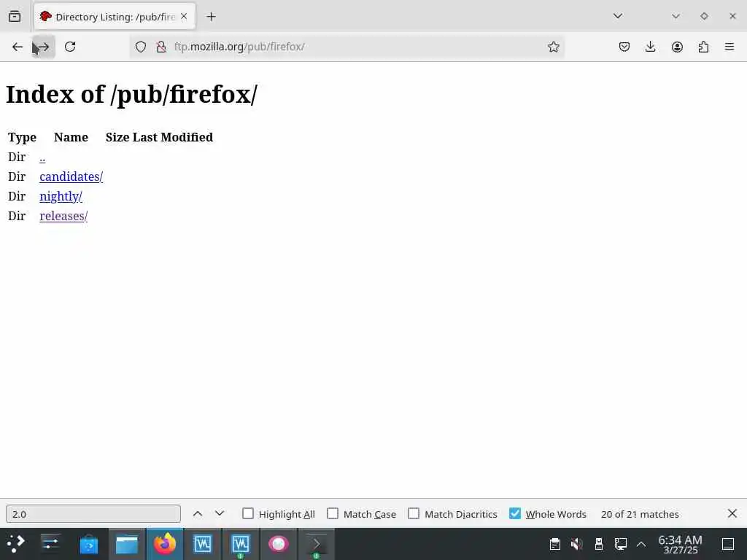Open the first W document app in taskbar
Image resolution: width=747 pixels, height=560 pixels.
(203, 544)
